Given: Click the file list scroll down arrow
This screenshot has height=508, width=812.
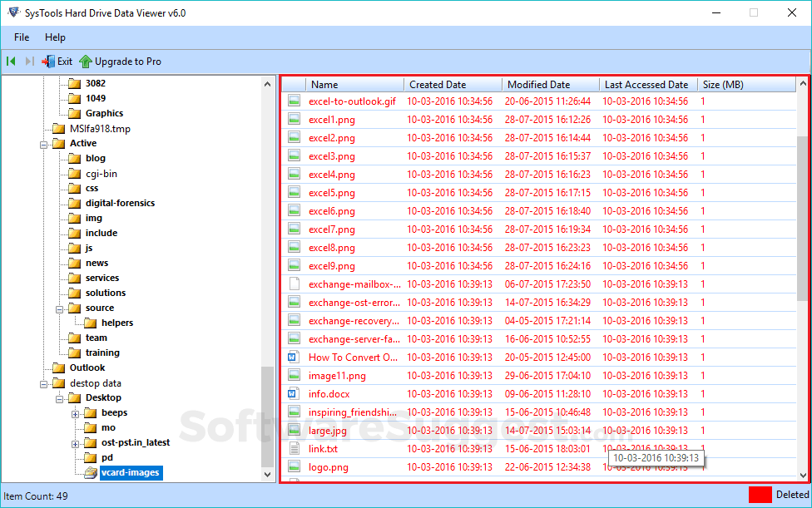Looking at the screenshot, I should 803,476.
